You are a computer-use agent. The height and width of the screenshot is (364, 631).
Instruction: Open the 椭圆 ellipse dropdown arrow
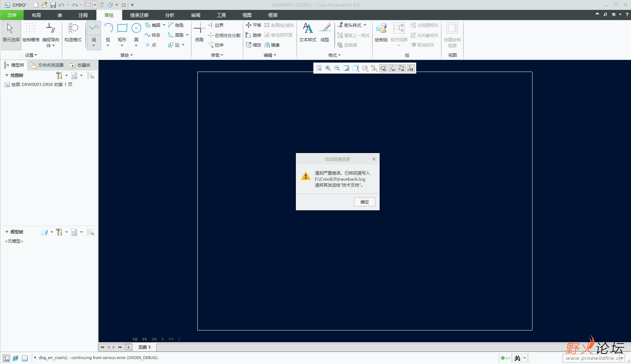[164, 25]
